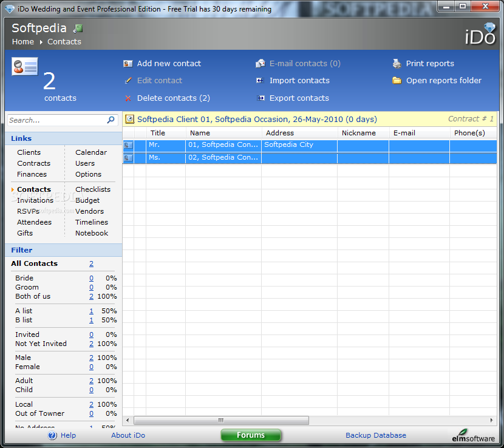Click the contact card icon in Ms. row
Viewport: 504px width, 448px height.
pos(128,158)
